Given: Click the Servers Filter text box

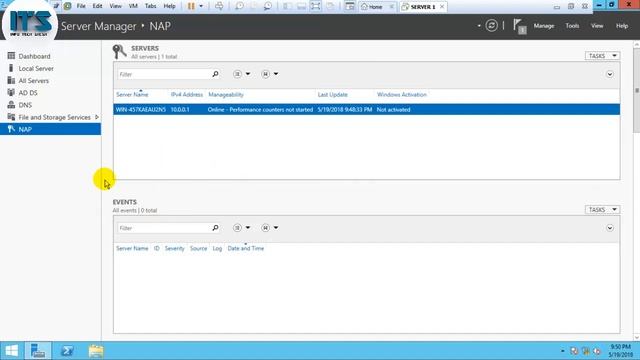Looking at the screenshot, I should click(164, 74).
